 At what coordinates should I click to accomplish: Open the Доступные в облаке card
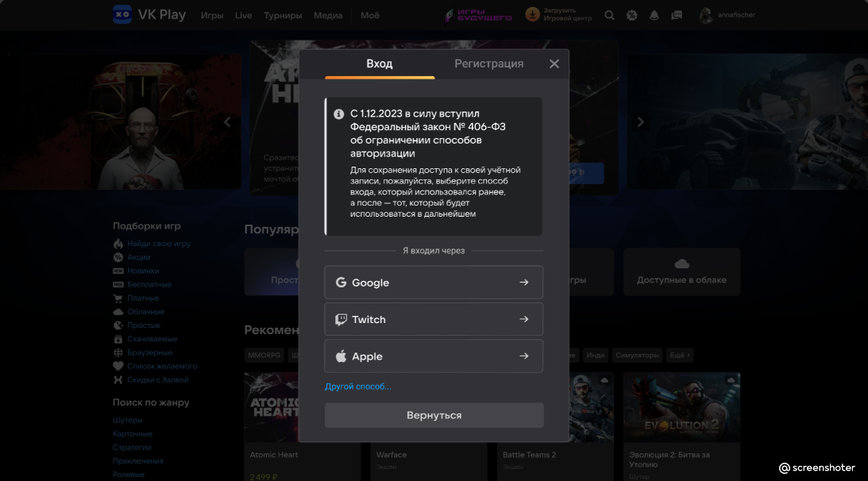(x=681, y=271)
